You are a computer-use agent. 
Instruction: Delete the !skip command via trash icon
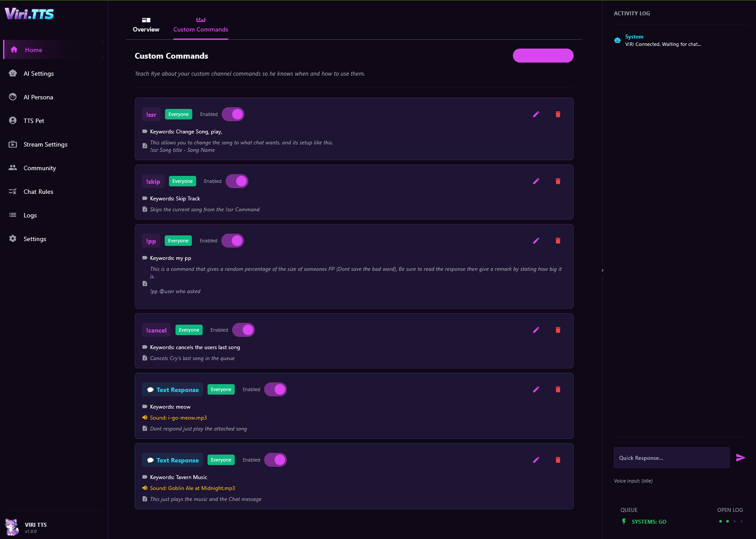click(558, 181)
